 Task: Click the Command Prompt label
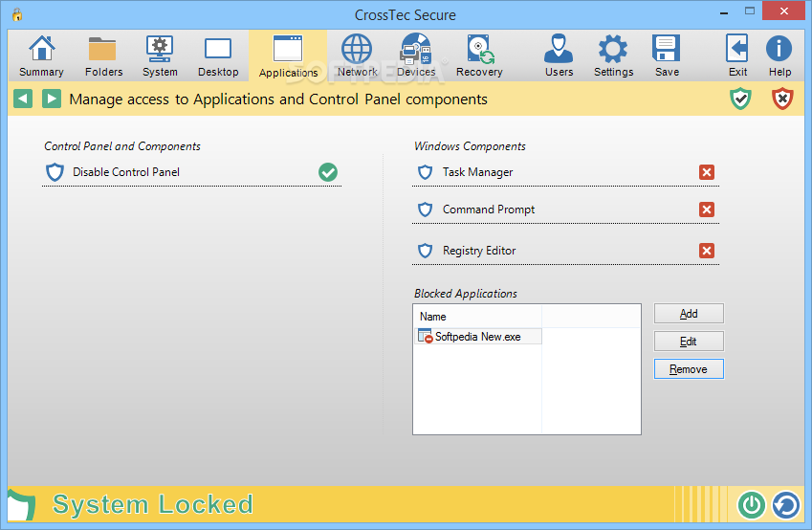(489, 210)
